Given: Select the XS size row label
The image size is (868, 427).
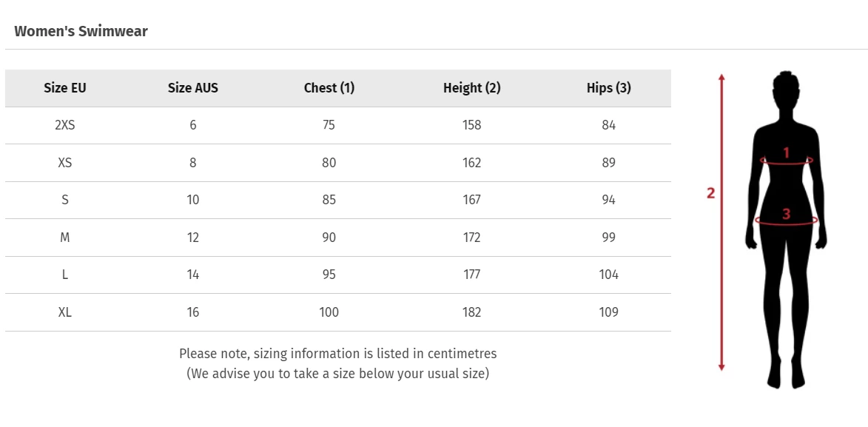Looking at the screenshot, I should click(x=65, y=163).
